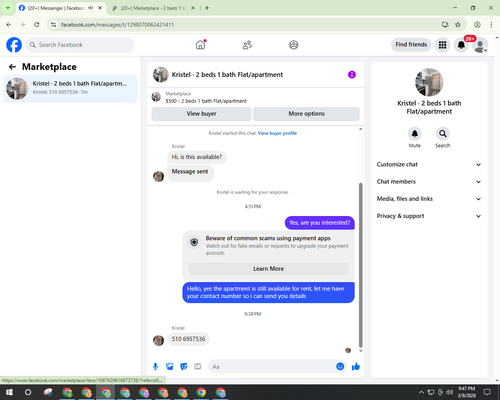Click the chat scroll up arrow
Image resolution: width=500 pixels, height=400 pixels.
pyautogui.click(x=360, y=129)
